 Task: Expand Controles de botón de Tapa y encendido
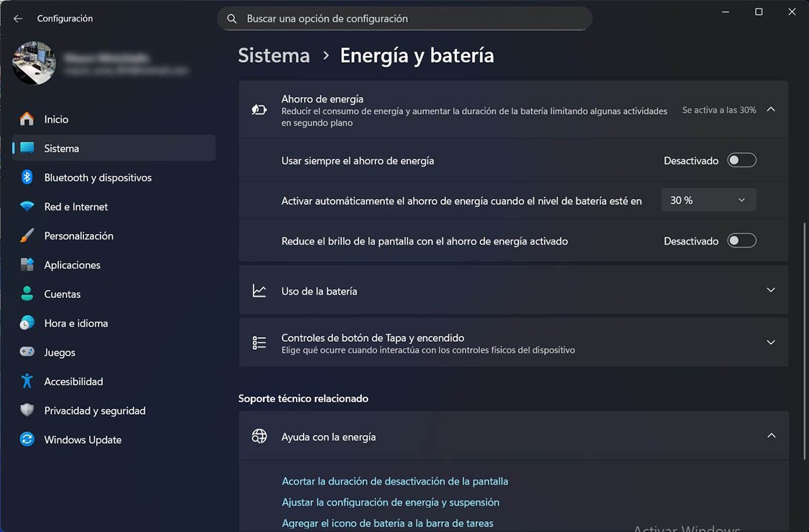tap(771, 343)
